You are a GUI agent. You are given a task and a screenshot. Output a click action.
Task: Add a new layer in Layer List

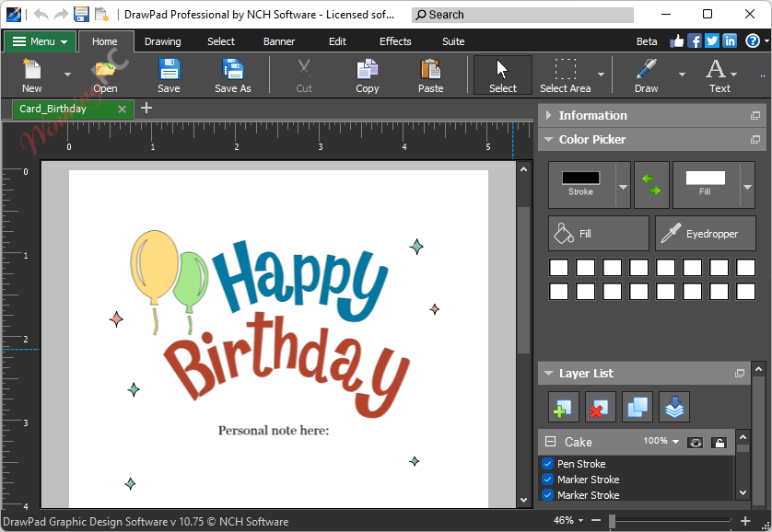(x=563, y=407)
